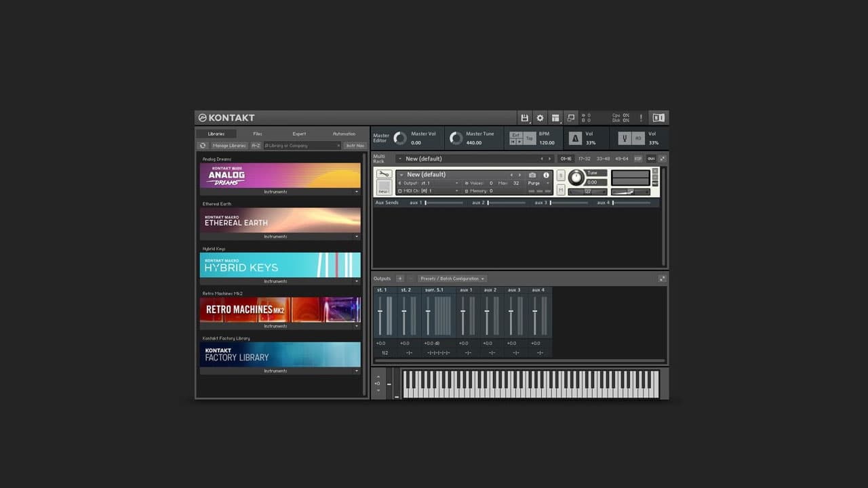This screenshot has height=488, width=868.
Task: Click the tuning fork icon in the master section
Action: [x=625, y=138]
